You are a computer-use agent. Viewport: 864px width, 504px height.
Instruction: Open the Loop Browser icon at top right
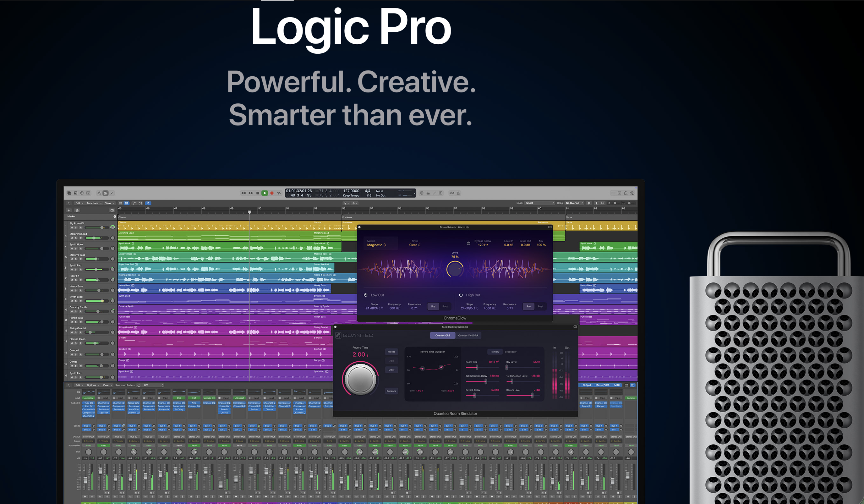[x=626, y=193]
